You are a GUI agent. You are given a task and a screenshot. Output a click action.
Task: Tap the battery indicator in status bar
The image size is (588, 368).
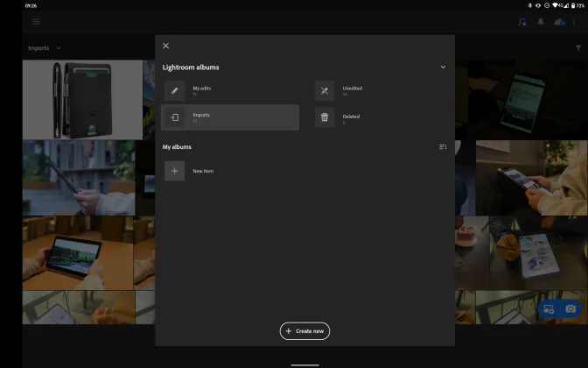coord(577,5)
